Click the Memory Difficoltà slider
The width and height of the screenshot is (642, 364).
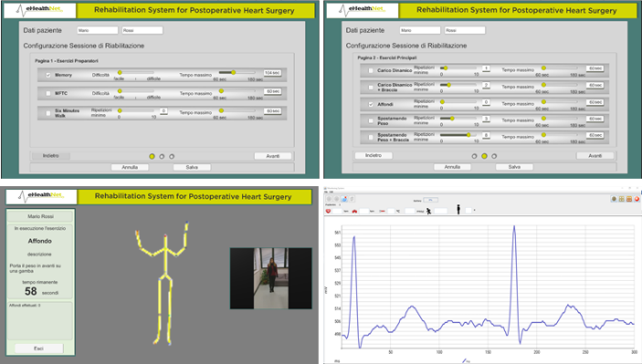pyautogui.click(x=136, y=73)
